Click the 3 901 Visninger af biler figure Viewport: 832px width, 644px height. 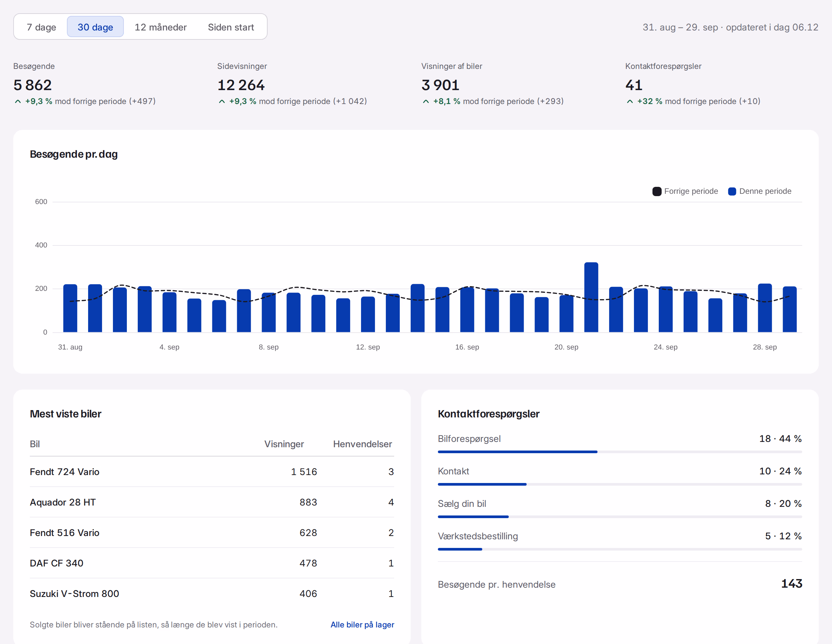pos(441,85)
